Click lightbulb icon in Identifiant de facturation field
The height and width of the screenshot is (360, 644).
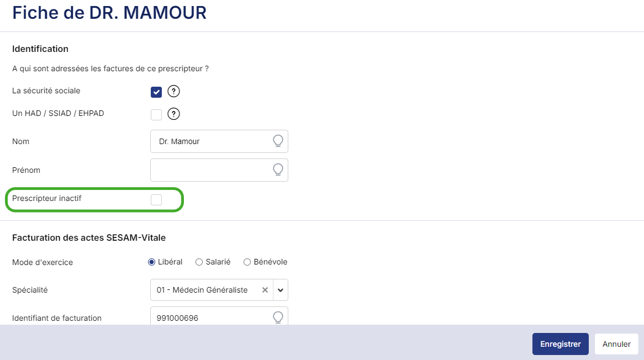(x=278, y=317)
